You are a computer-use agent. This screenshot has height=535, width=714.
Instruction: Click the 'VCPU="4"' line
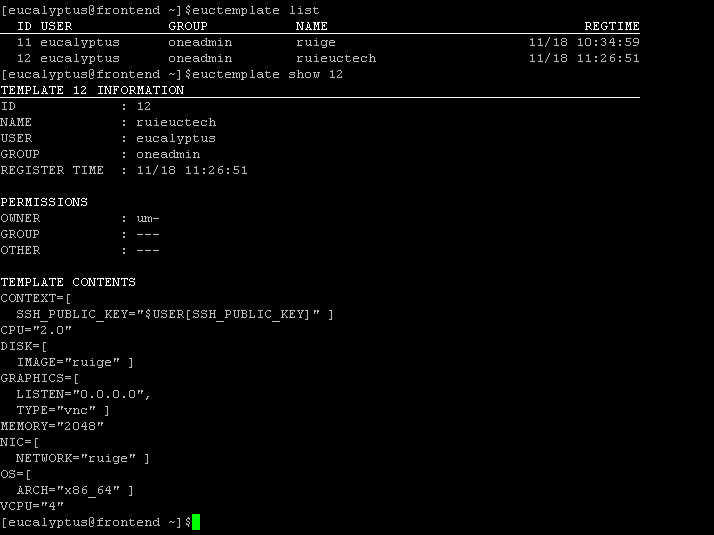[x=32, y=506]
